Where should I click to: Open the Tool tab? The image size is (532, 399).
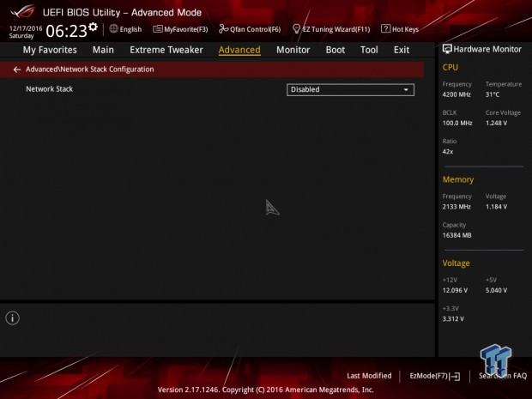click(369, 50)
